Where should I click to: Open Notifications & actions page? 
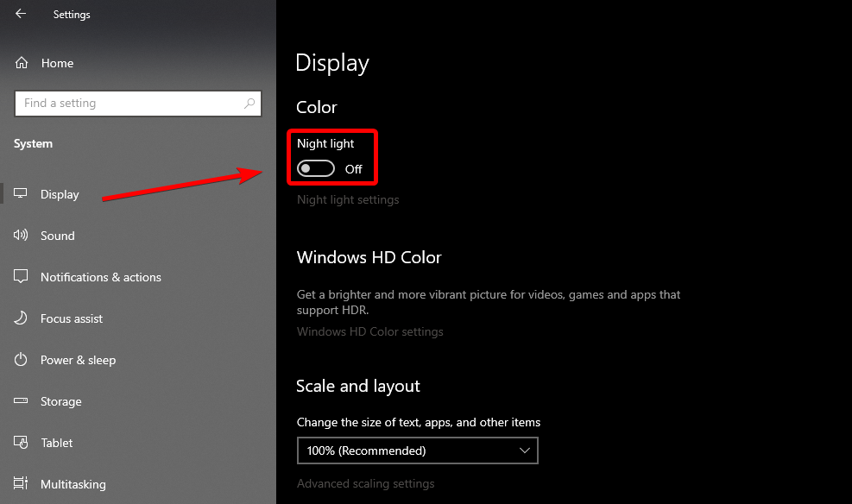[x=101, y=277]
